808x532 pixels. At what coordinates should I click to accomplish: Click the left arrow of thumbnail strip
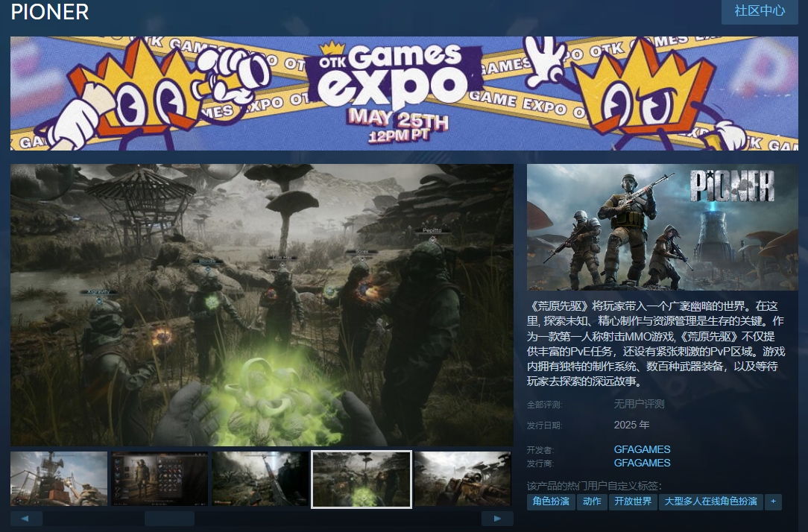(x=26, y=519)
